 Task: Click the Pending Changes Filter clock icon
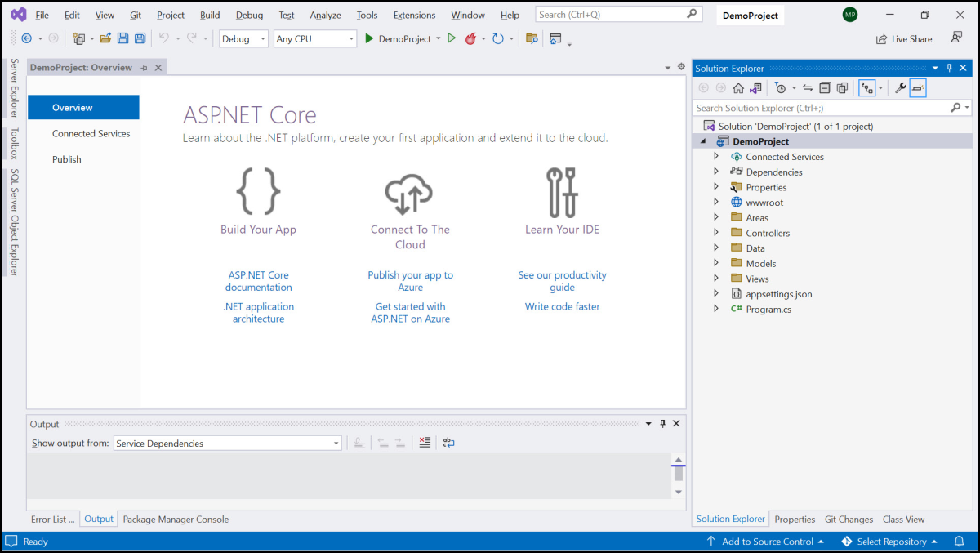click(x=781, y=88)
